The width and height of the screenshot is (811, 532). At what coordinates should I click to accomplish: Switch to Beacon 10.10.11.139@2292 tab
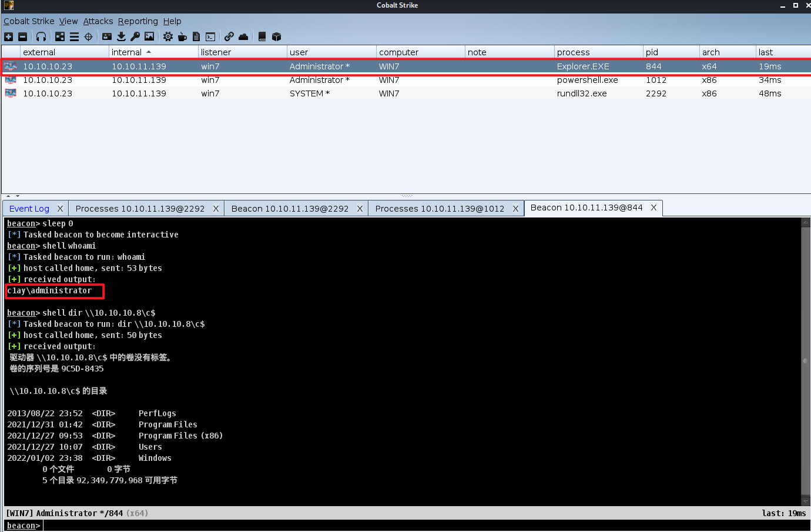click(290, 209)
